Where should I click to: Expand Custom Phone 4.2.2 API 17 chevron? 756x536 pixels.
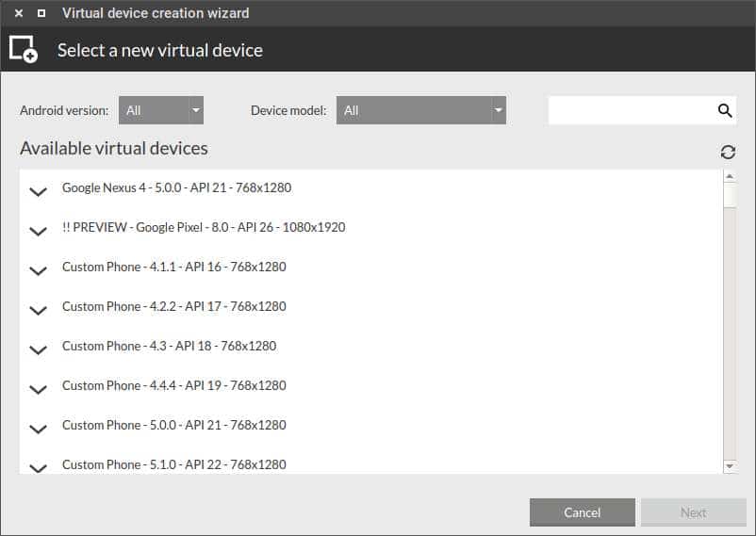[x=38, y=311]
